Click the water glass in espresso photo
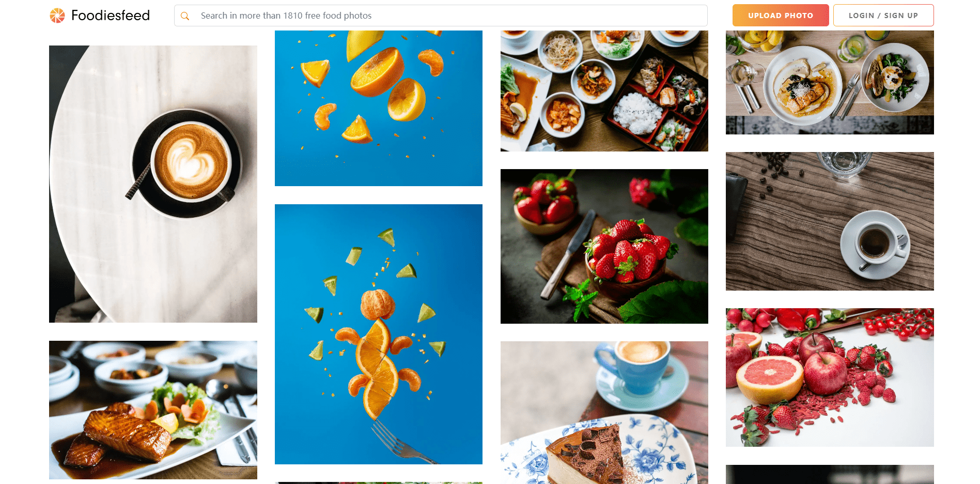The height and width of the screenshot is (484, 980). [844, 164]
